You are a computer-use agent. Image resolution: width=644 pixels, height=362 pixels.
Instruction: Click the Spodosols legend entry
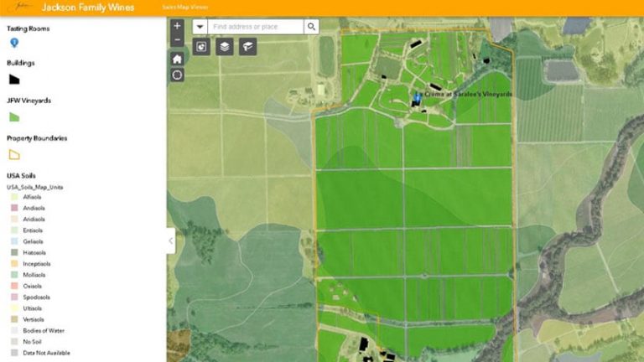tap(37, 297)
